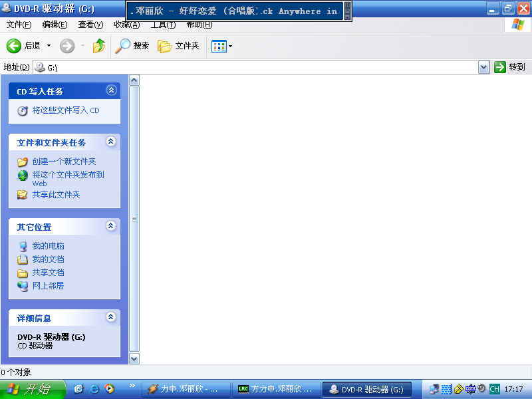Open 共享文档 from other places
Image resolution: width=532 pixels, height=399 pixels.
pos(48,273)
